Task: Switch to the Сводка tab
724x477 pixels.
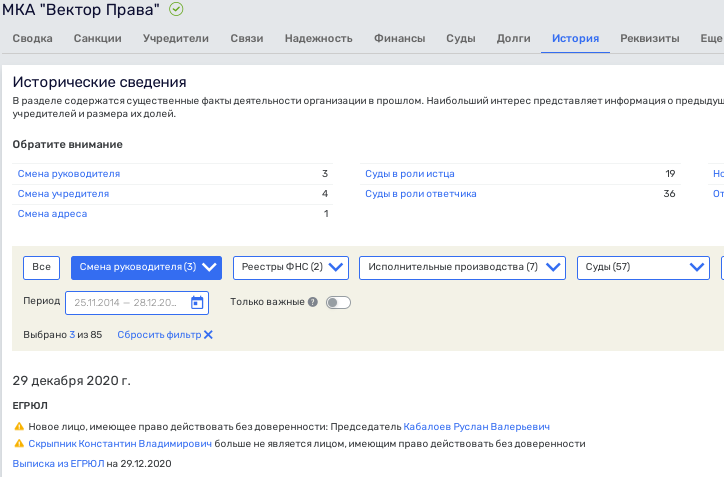Action: pyautogui.click(x=32, y=38)
